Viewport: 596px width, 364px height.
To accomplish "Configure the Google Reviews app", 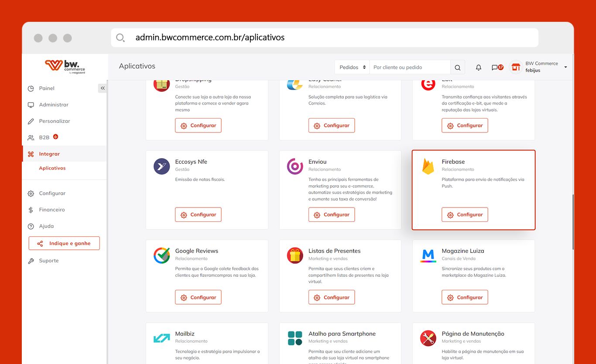I will (199, 298).
